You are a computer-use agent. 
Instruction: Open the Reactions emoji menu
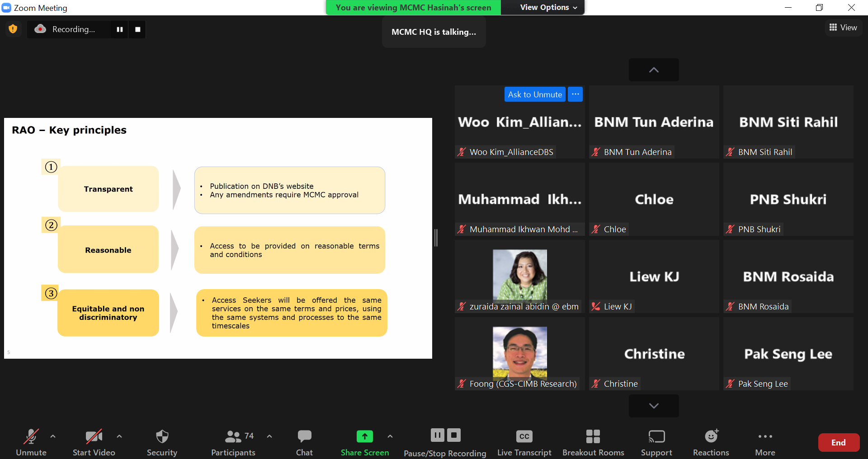pyautogui.click(x=711, y=442)
